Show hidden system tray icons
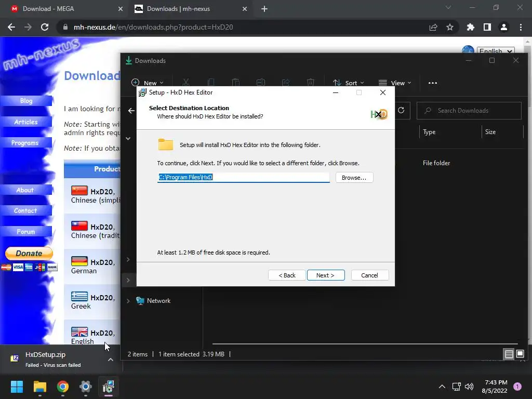Viewport: 532px width, 399px height. tap(442, 387)
